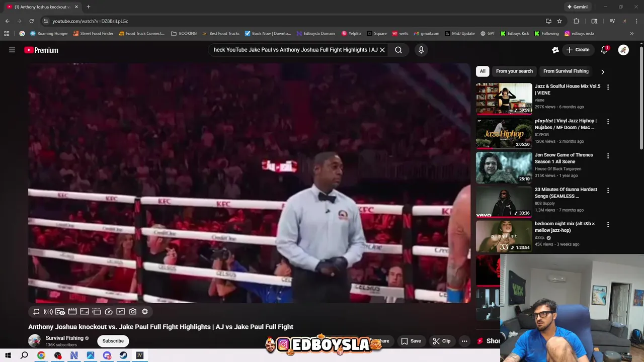Image resolution: width=644 pixels, height=362 pixels.
Task: Save the video to a playlist
Action: click(x=411, y=341)
